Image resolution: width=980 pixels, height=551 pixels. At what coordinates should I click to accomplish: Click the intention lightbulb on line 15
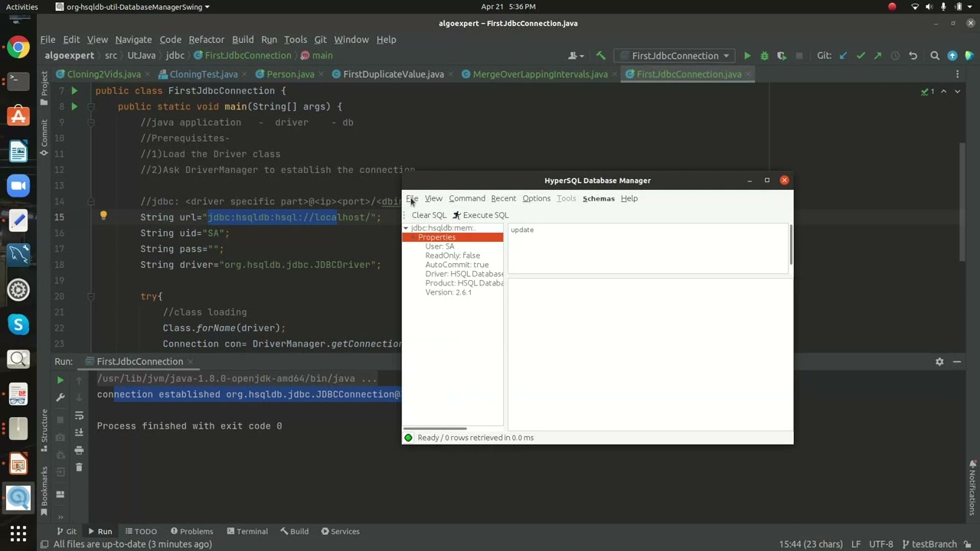103,217
